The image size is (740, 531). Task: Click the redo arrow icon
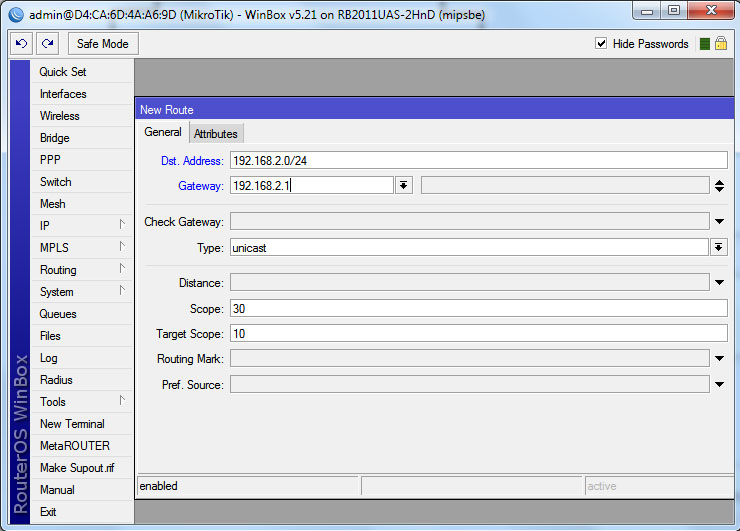[x=47, y=44]
